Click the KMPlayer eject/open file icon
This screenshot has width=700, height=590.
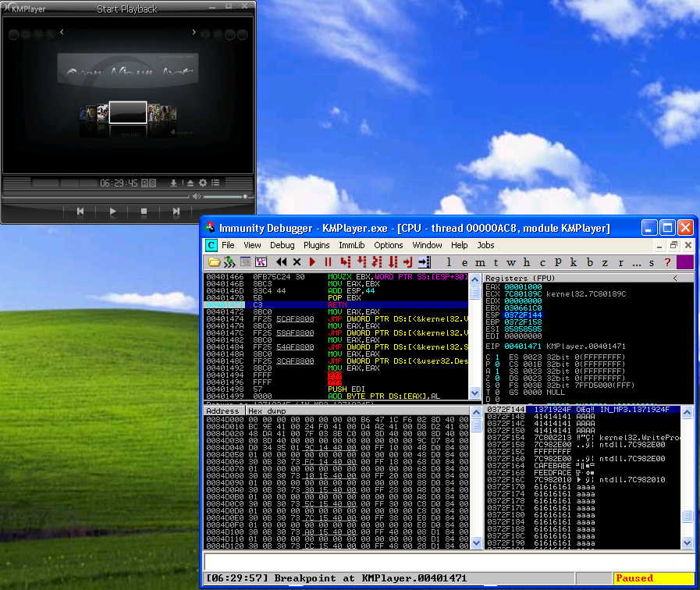pyautogui.click(x=190, y=183)
